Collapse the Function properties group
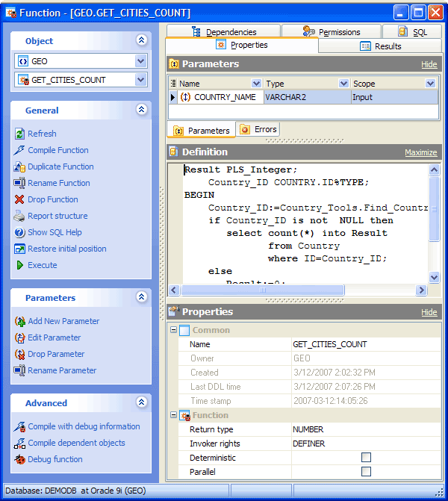This screenshot has height=501, width=448. [173, 415]
